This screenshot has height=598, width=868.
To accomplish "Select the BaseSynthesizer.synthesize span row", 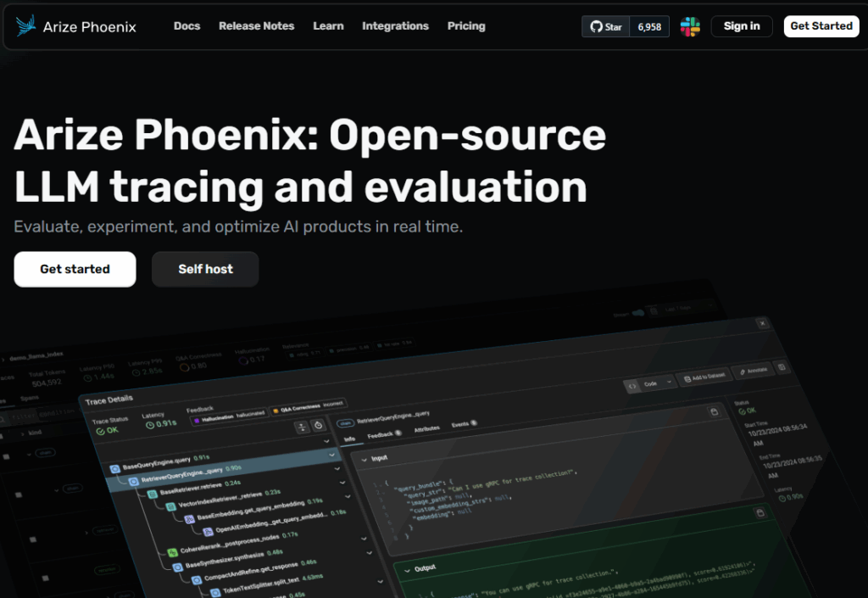I will pyautogui.click(x=229, y=559).
